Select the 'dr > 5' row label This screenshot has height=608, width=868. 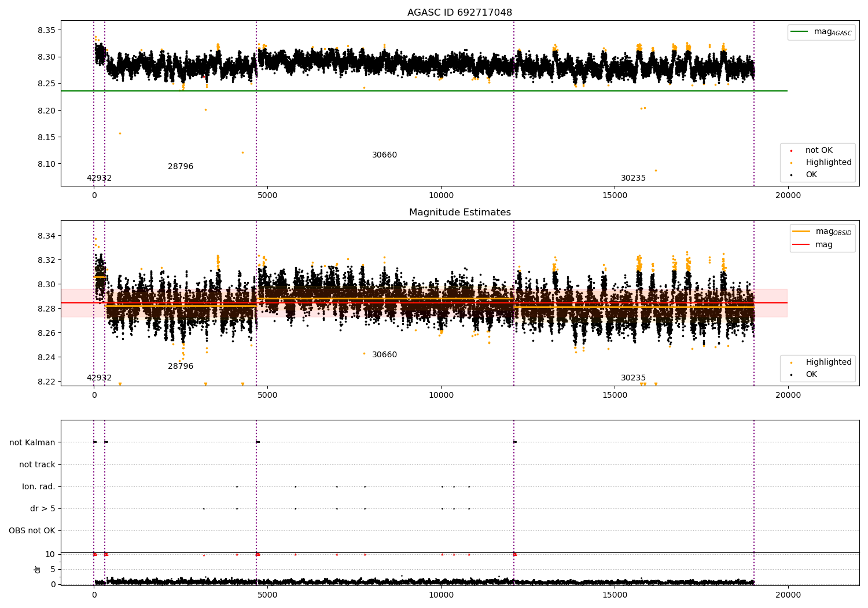coord(43,508)
